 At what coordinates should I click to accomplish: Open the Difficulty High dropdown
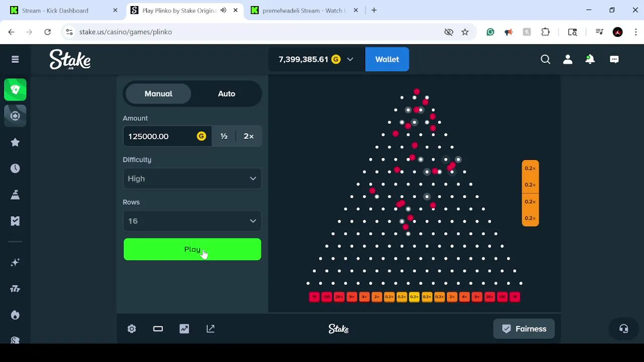coord(192,178)
